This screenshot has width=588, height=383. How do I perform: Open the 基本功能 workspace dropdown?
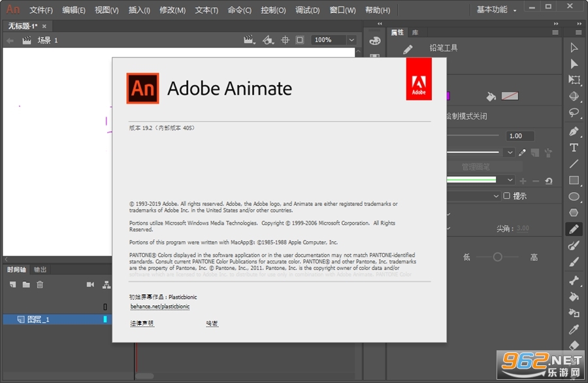[x=496, y=10]
